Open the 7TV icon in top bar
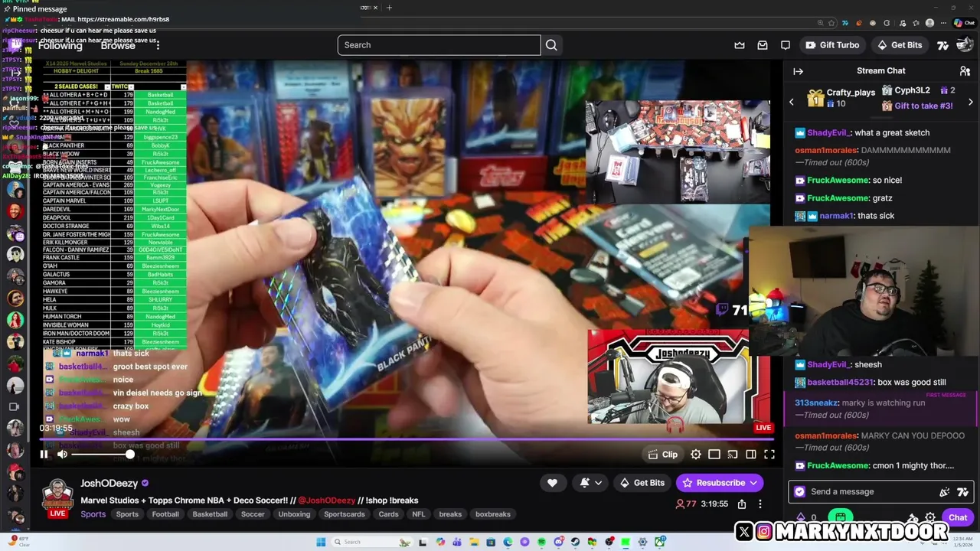Viewport: 980px width, 551px height. [x=943, y=45]
